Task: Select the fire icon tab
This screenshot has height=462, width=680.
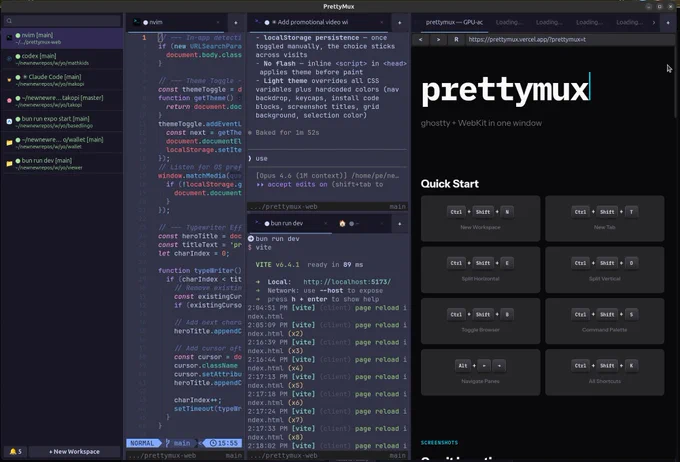Action: point(360,223)
